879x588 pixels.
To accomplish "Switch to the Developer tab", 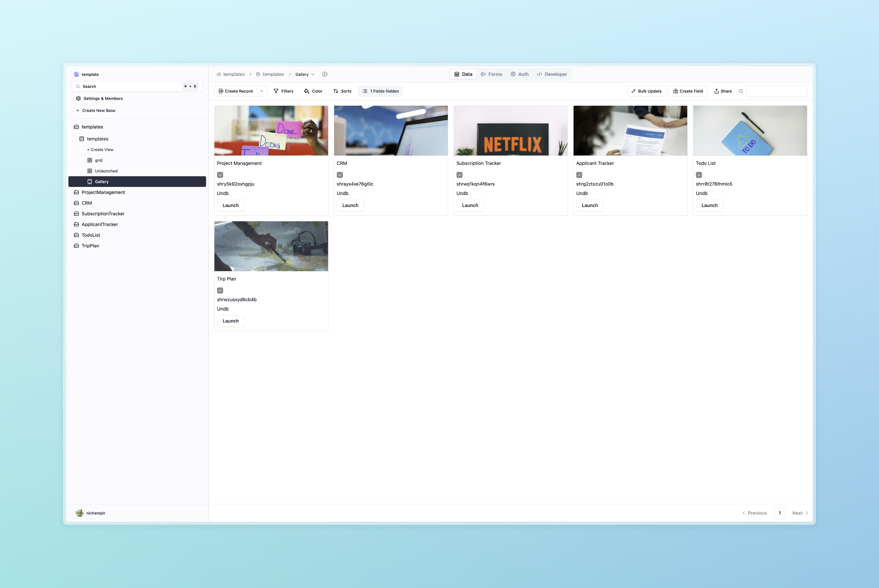I will pos(552,74).
